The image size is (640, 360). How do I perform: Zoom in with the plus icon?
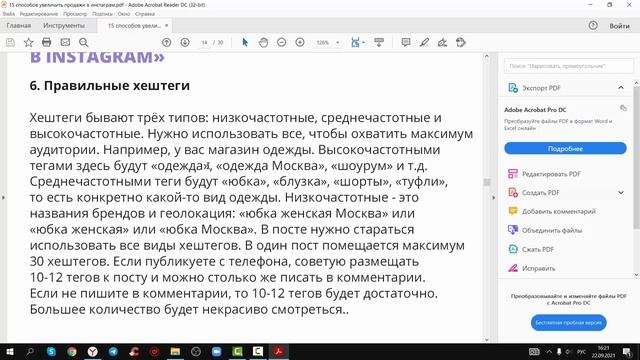[300, 42]
